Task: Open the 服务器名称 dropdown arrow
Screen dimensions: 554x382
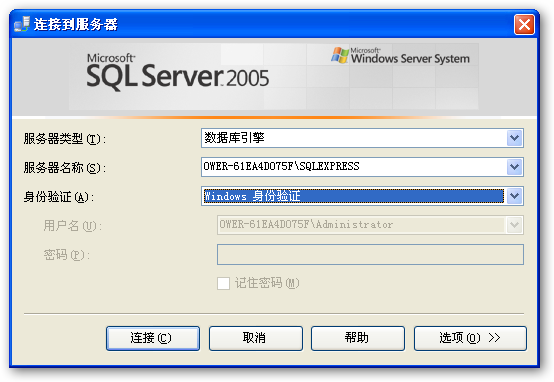Action: tap(514, 167)
